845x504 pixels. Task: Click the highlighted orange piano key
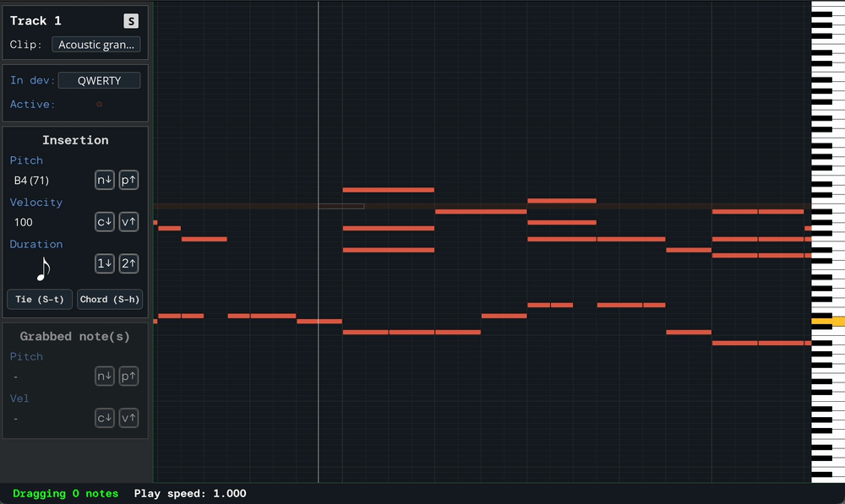point(827,322)
